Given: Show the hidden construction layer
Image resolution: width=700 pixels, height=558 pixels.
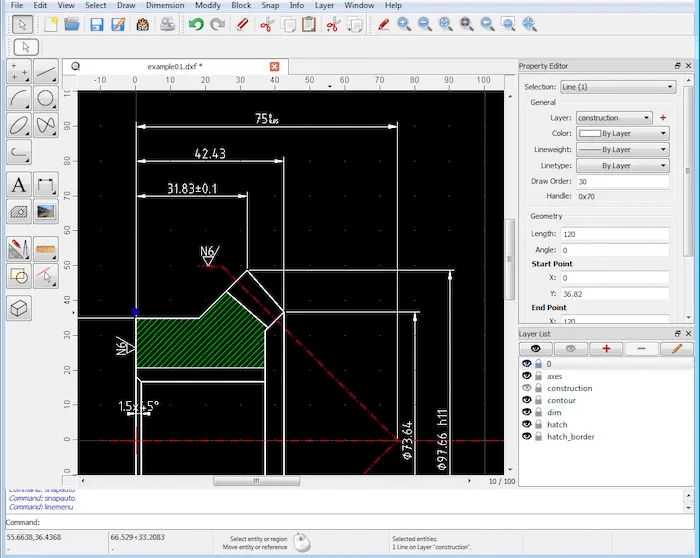Looking at the screenshot, I should (x=527, y=388).
